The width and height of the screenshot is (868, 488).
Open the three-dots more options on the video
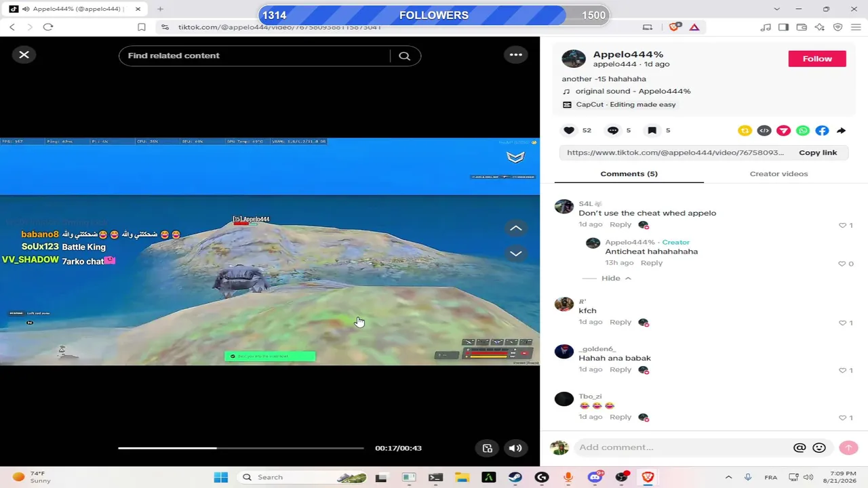click(516, 55)
